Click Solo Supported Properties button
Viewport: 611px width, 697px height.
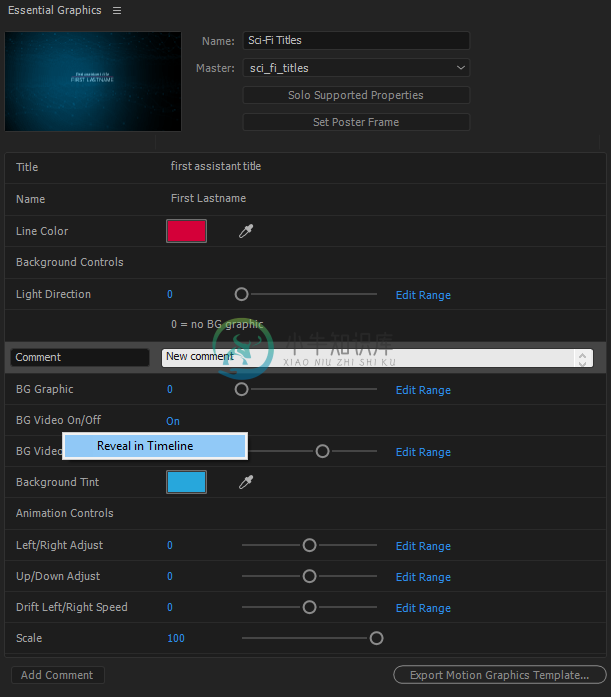pos(356,95)
